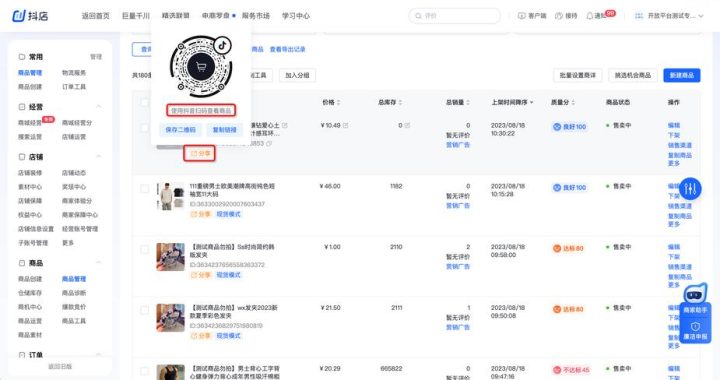Open 客户端 download icon
720x380 pixels.
point(522,16)
